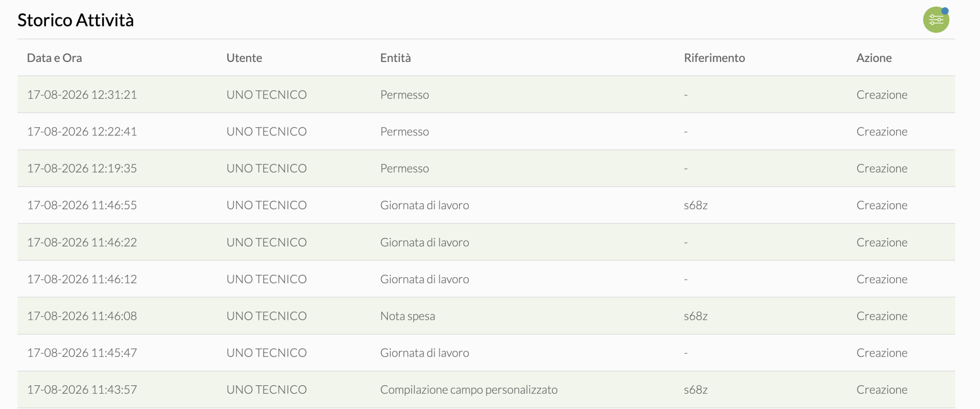The width and height of the screenshot is (980, 409).
Task: Open Giornata di lavoro entry at 11:45:47
Action: (x=486, y=353)
